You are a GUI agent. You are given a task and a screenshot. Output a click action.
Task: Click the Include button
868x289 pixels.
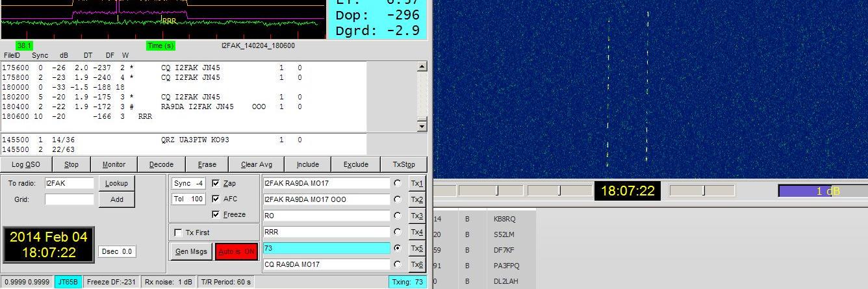[307, 164]
